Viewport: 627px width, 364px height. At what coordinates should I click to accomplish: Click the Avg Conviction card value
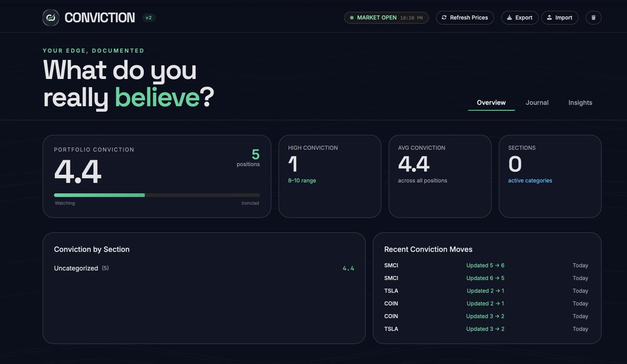pos(414,164)
